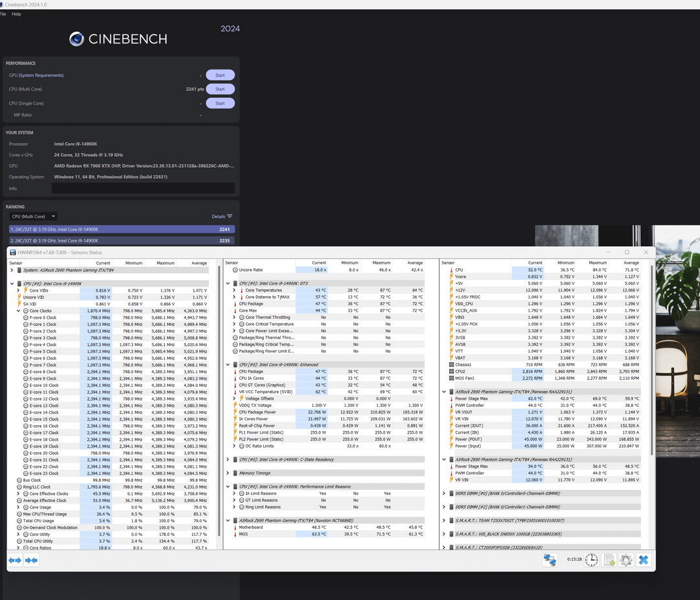Start the CPU Single Core benchmark
Screen dimensions: 700x600
click(x=220, y=103)
